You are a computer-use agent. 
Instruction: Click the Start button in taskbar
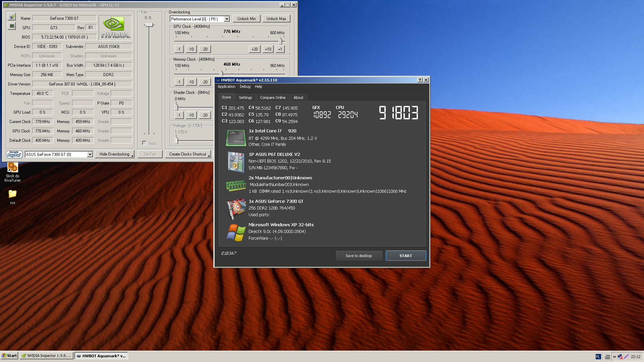(x=9, y=356)
